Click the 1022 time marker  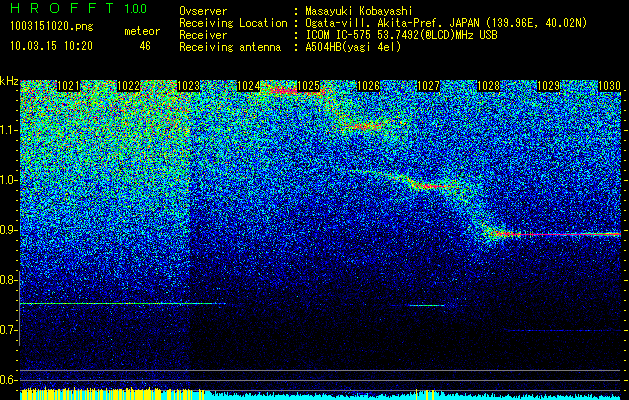[x=128, y=86]
